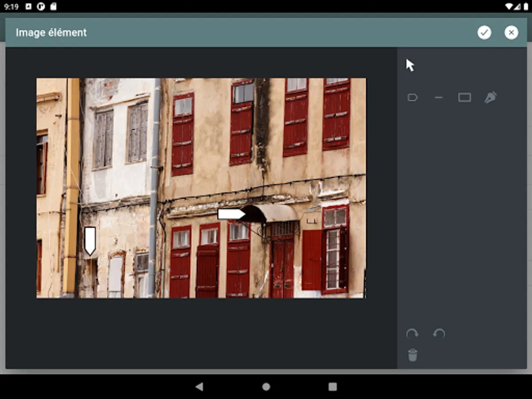
Task: Select the fountain pen drawing tool
Action: (490, 98)
